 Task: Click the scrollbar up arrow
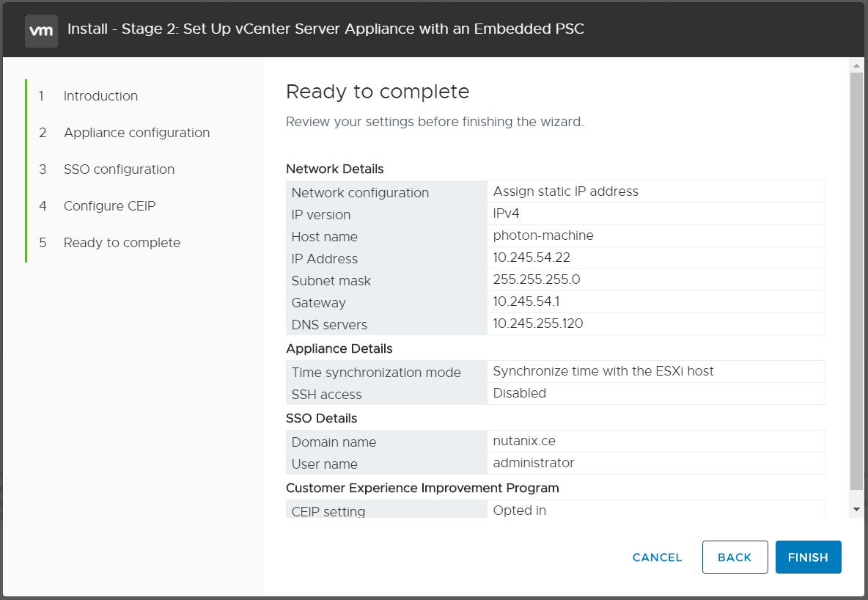click(856, 65)
